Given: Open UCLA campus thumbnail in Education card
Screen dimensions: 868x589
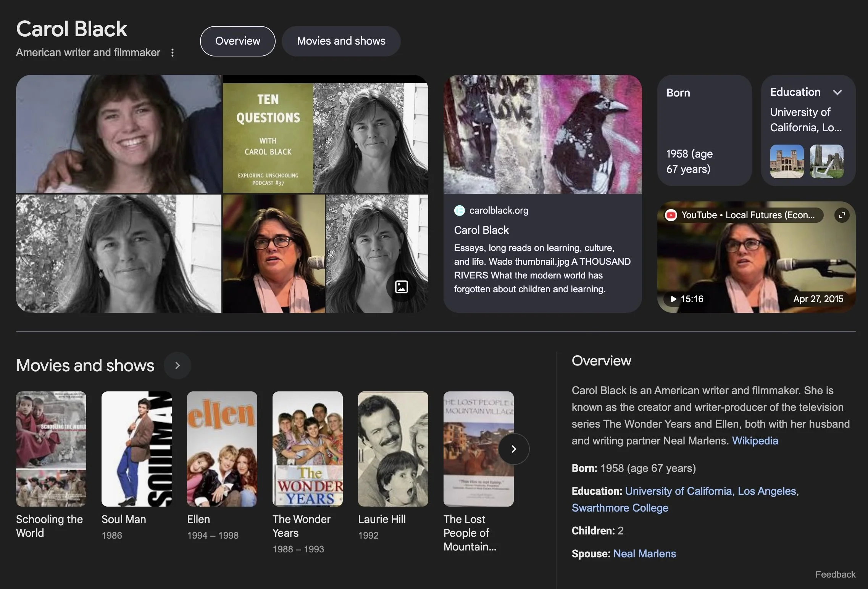Looking at the screenshot, I should tap(787, 161).
